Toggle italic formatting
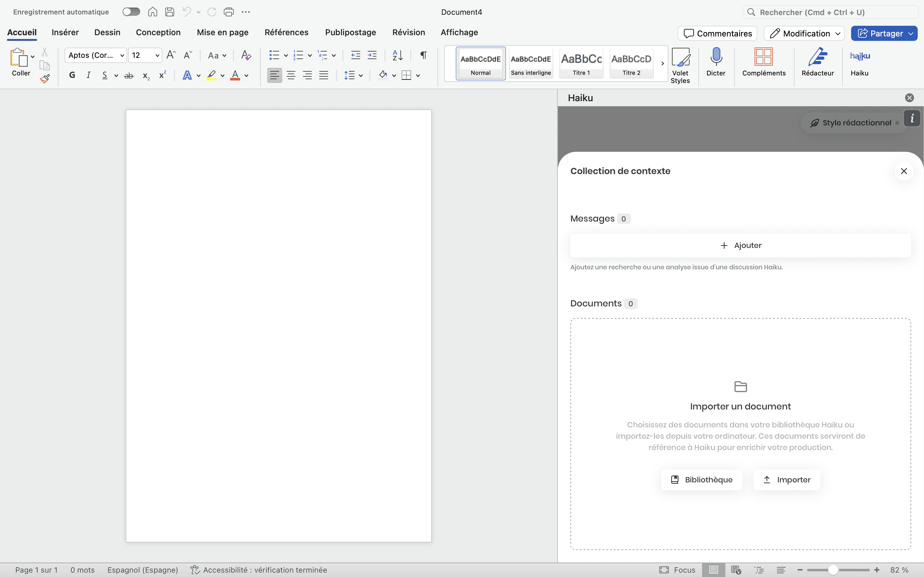 tap(89, 75)
